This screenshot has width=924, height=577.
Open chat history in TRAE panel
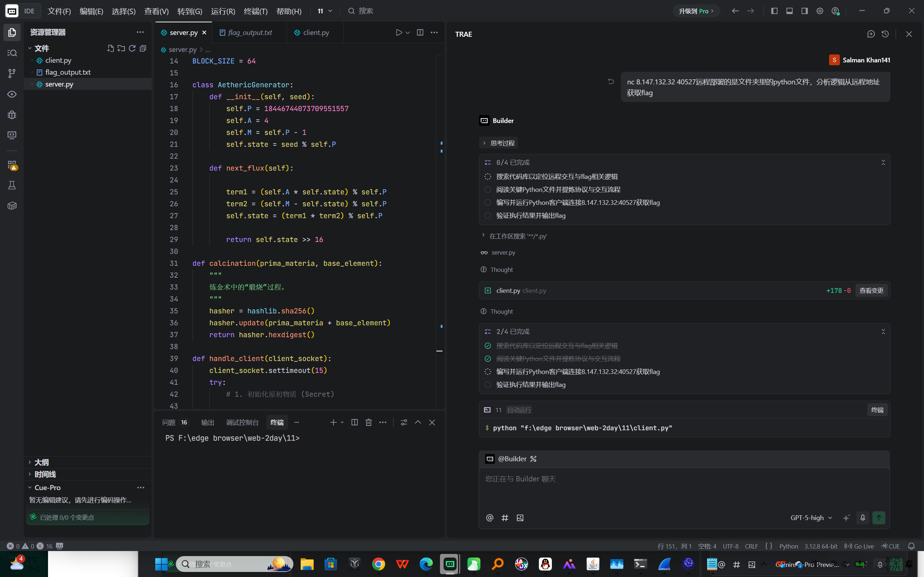click(885, 34)
